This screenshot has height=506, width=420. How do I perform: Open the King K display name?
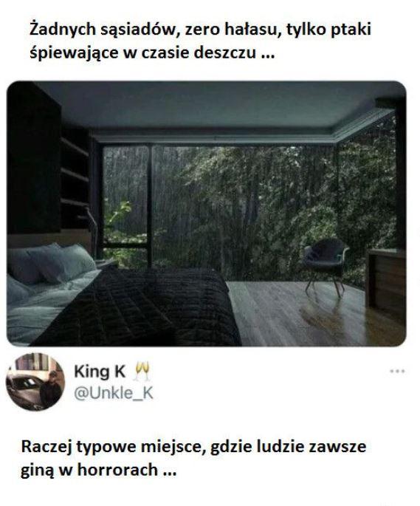pos(100,372)
